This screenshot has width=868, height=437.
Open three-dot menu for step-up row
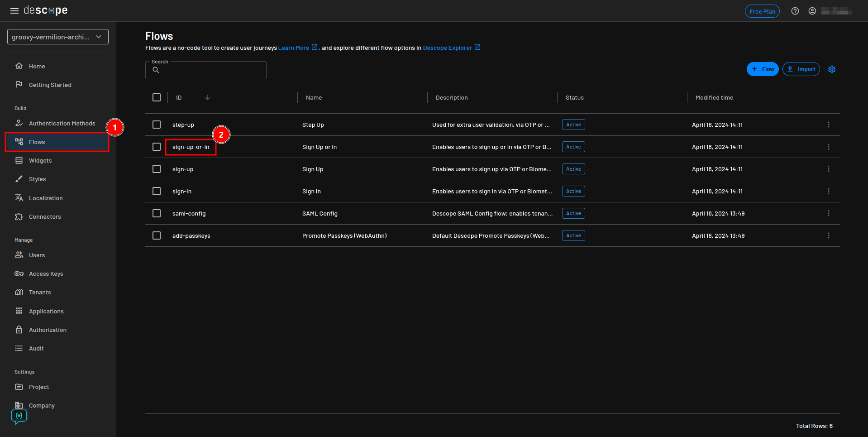coord(828,125)
